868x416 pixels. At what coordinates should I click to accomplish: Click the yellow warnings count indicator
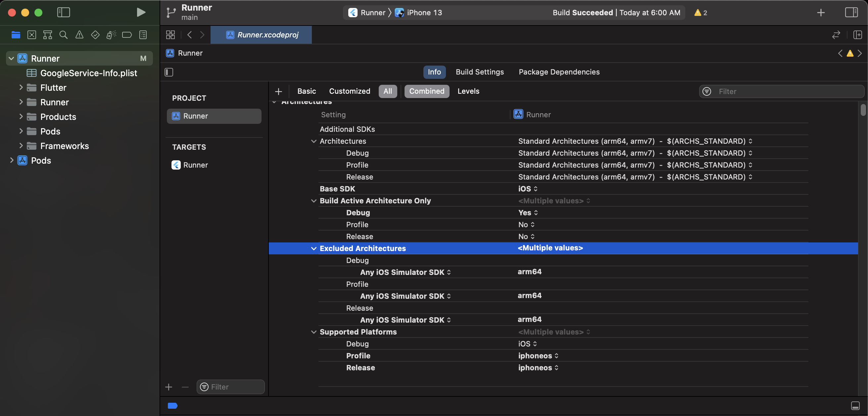point(701,13)
